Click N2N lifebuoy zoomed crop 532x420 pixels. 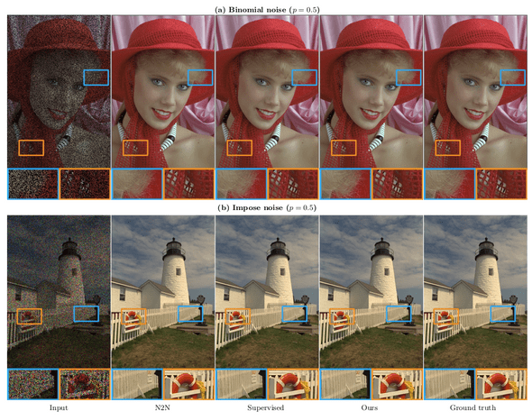tap(189, 384)
